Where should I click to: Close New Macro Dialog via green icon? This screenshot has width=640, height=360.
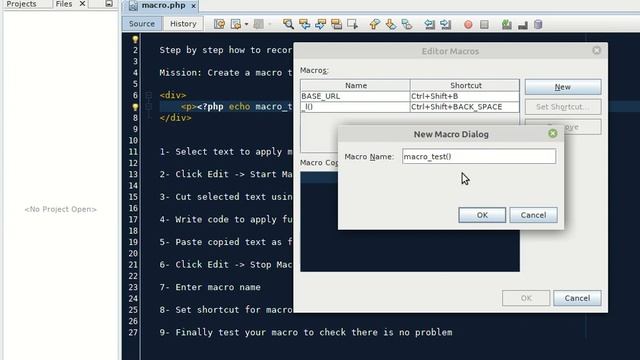pyautogui.click(x=553, y=133)
